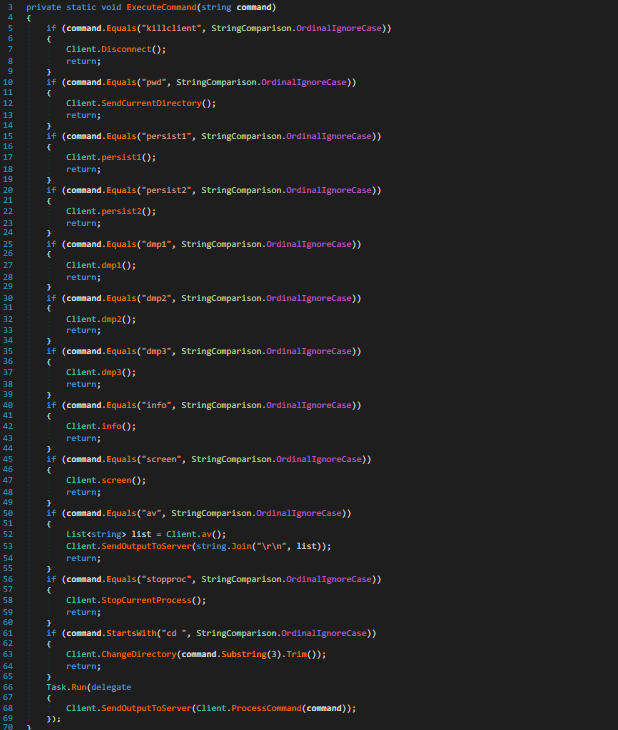The height and width of the screenshot is (730, 618).
Task: Click the ChangeDirectory method call
Action: [x=139, y=655]
